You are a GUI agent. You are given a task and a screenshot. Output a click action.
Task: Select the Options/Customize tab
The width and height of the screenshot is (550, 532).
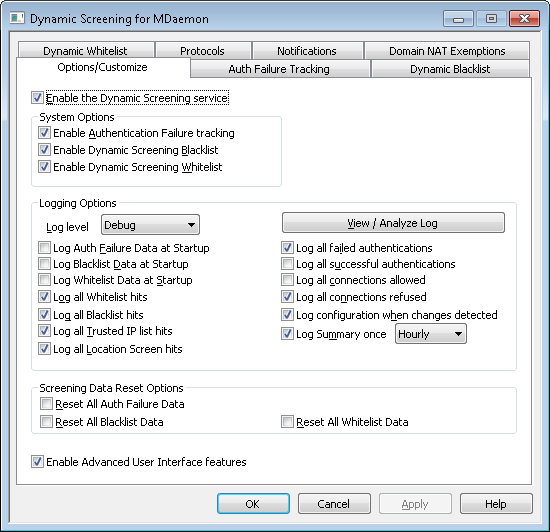click(x=103, y=67)
